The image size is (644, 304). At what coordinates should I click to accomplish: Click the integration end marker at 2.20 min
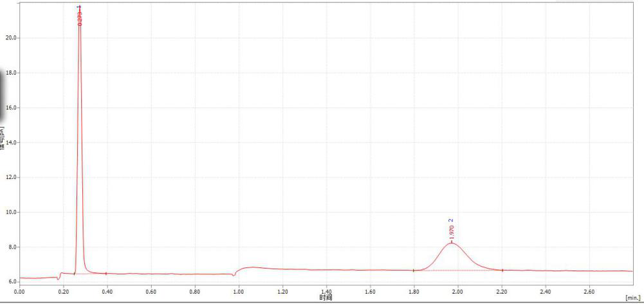502,271
